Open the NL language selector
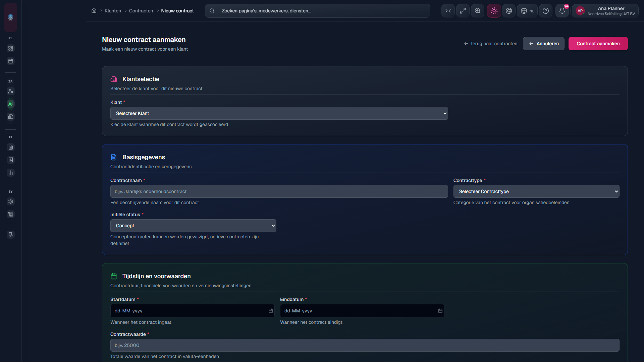This screenshot has height=362, width=644. (527, 11)
